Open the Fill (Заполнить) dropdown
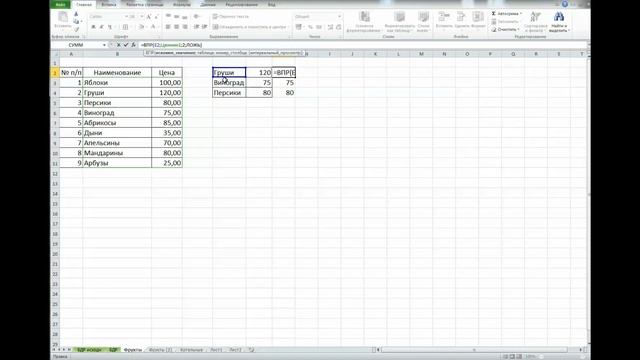Screen dimensions: 640x360 [x=505, y=22]
